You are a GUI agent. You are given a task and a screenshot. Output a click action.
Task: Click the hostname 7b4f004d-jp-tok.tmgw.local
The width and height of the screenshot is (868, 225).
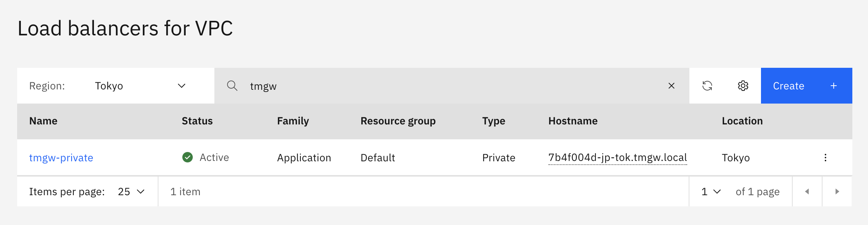pos(617,158)
